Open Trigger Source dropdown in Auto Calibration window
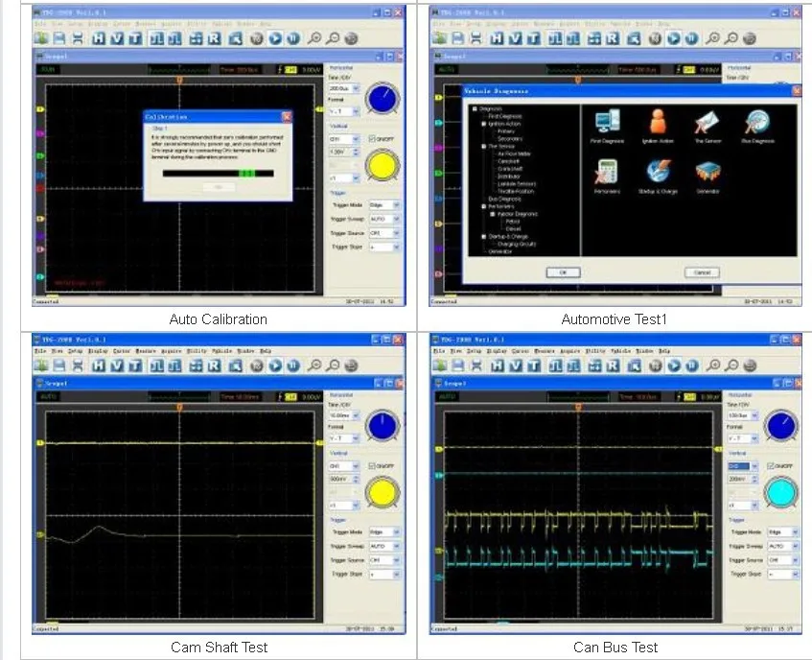812x660 pixels. point(397,233)
